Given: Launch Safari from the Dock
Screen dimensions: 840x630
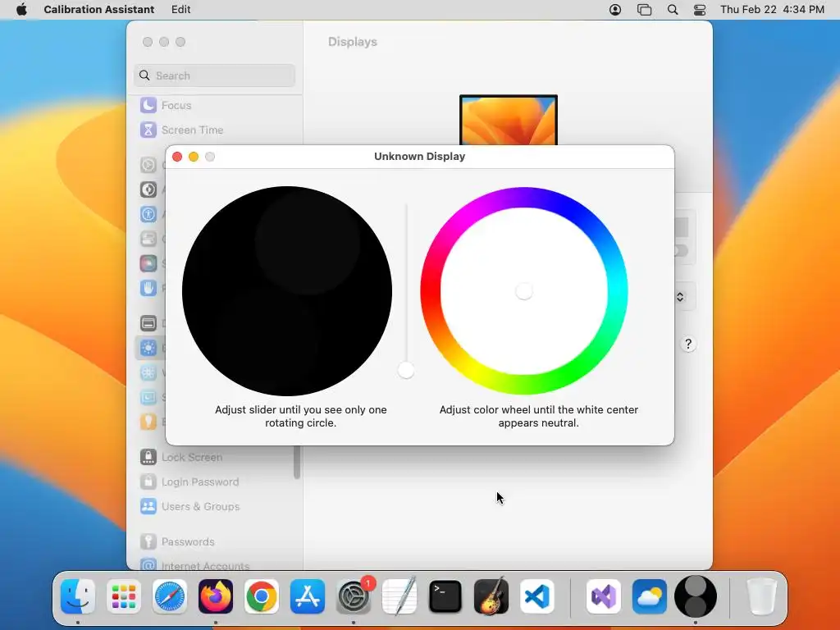Looking at the screenshot, I should pos(170,596).
